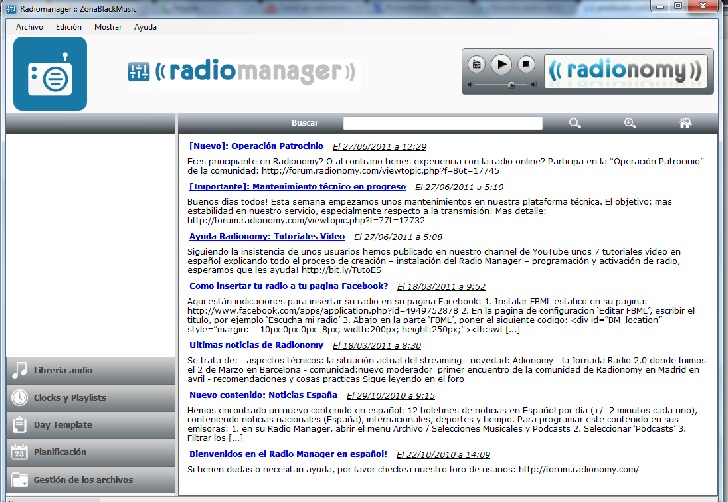Click the music note Librería audio icon
The width and height of the screenshot is (728, 502).
pos(20,371)
